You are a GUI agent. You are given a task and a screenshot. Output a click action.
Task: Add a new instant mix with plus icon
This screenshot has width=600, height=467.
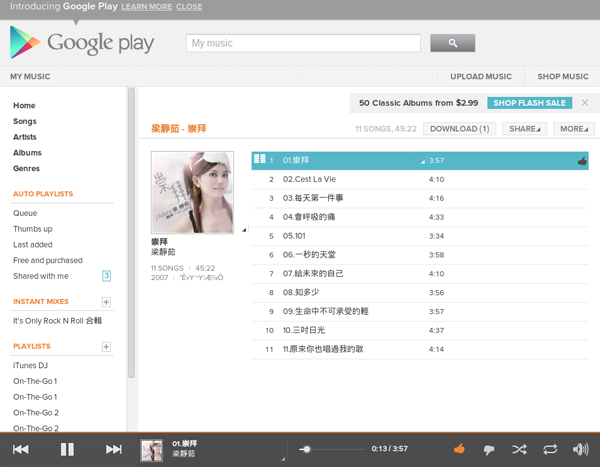tap(106, 302)
